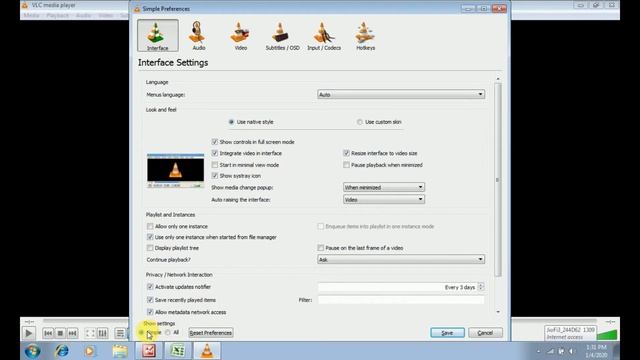Click the network icon in the system tray
This screenshot has width=640, height=360.
click(x=551, y=351)
